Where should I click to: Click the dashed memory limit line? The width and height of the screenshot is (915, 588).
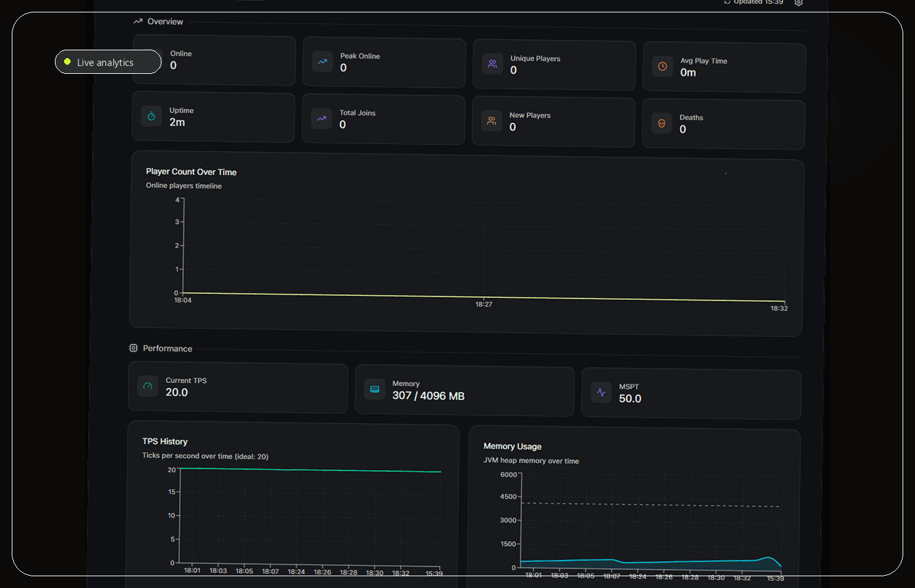coord(650,504)
